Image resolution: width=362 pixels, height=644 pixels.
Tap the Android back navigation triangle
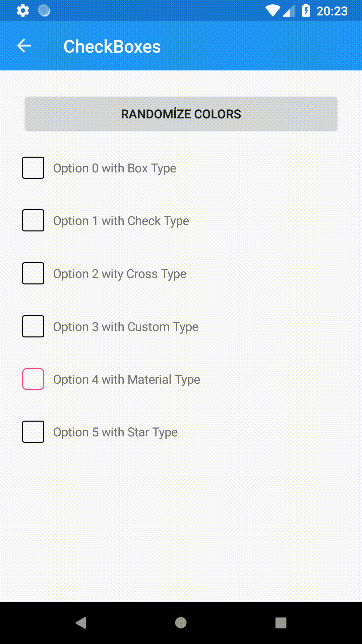pos(81,623)
